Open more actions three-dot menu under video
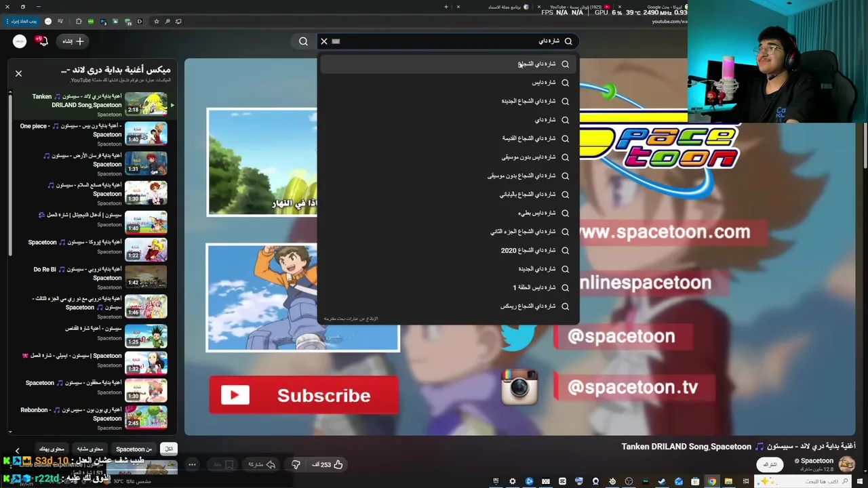Viewport: 868px width, 488px height. [x=192, y=464]
